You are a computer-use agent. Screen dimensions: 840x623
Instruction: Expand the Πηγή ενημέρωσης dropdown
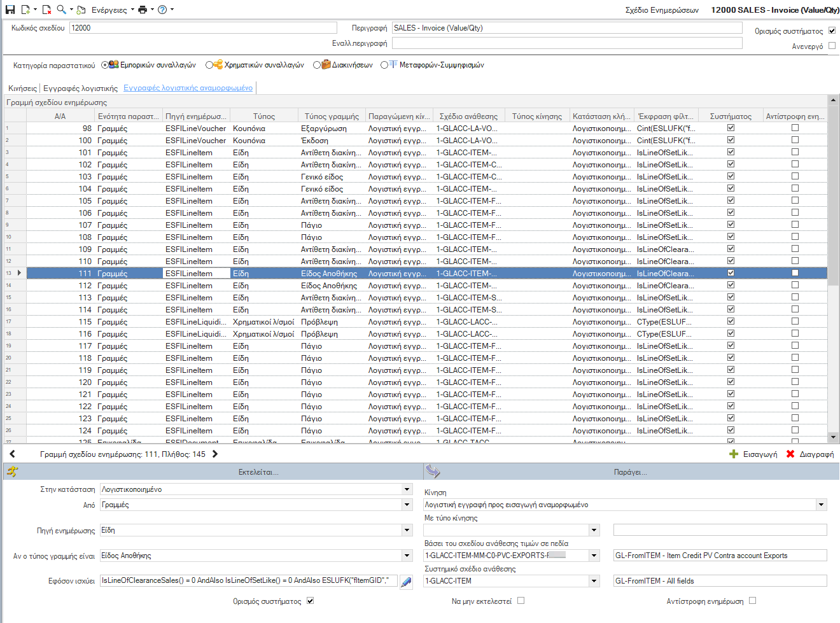[x=407, y=530]
